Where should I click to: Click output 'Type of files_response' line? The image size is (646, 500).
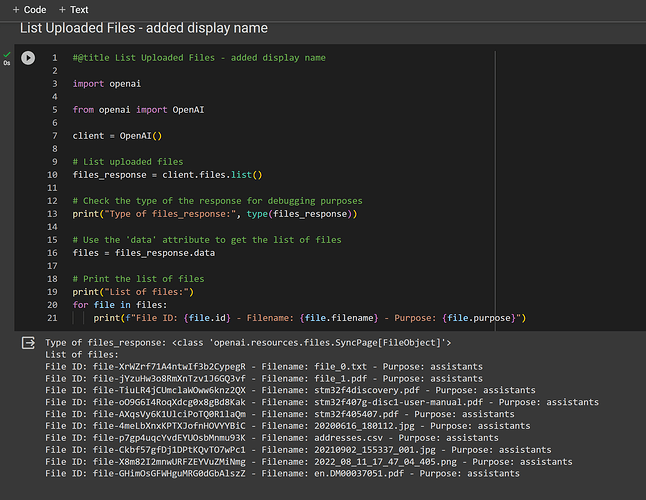click(x=248, y=343)
